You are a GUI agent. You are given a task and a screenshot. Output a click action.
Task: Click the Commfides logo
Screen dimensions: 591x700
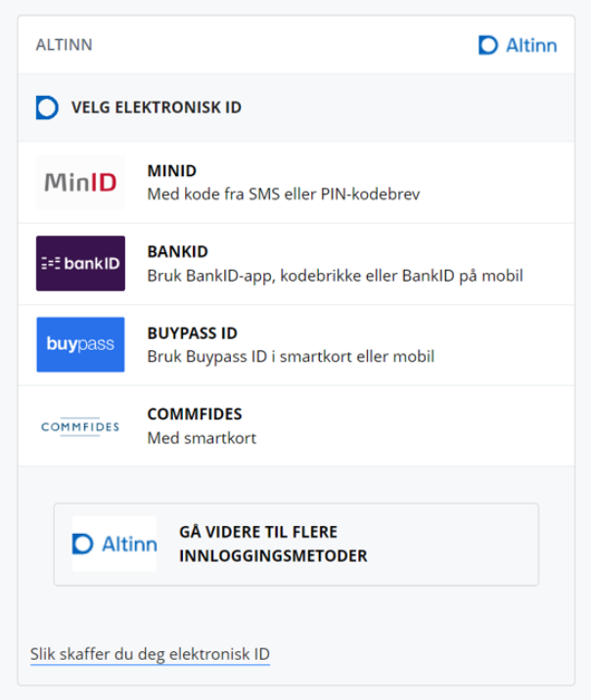(80, 426)
